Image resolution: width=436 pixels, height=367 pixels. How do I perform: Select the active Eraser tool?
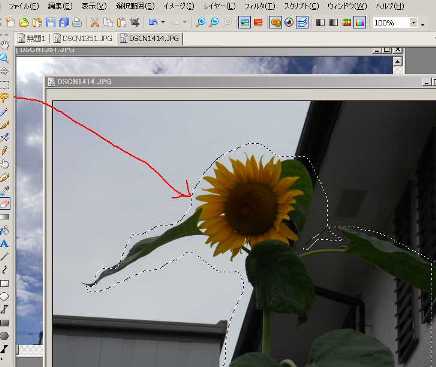[x=4, y=203]
